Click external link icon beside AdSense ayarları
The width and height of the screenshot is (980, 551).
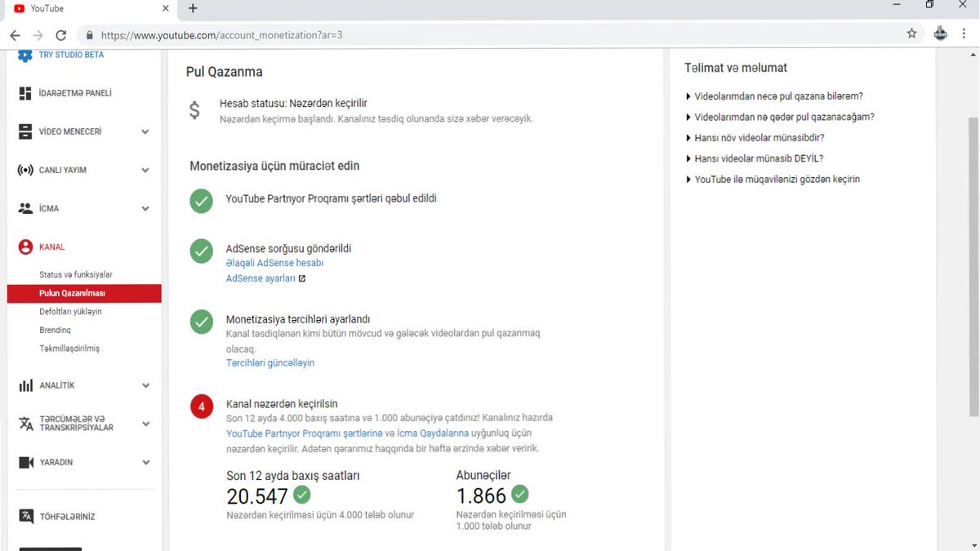pos(302,278)
